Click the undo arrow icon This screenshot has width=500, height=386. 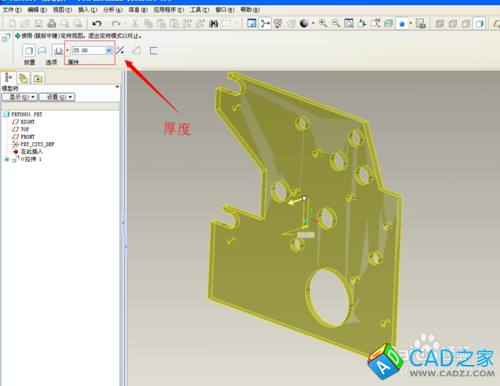click(97, 23)
